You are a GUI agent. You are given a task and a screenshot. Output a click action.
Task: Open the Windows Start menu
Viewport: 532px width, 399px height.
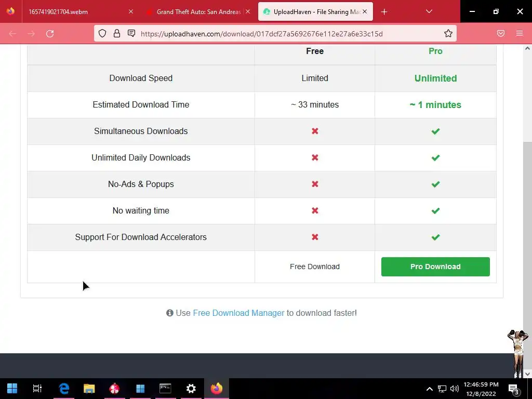coord(12,388)
